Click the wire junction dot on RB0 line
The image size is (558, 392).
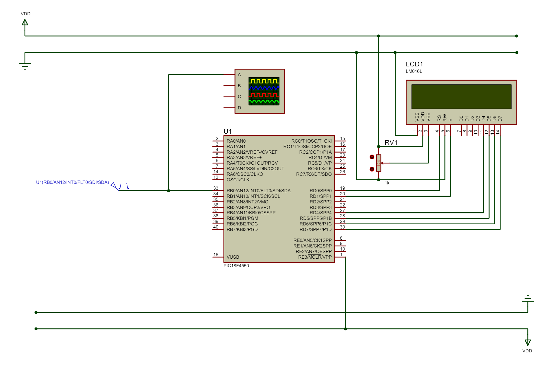tap(169, 191)
